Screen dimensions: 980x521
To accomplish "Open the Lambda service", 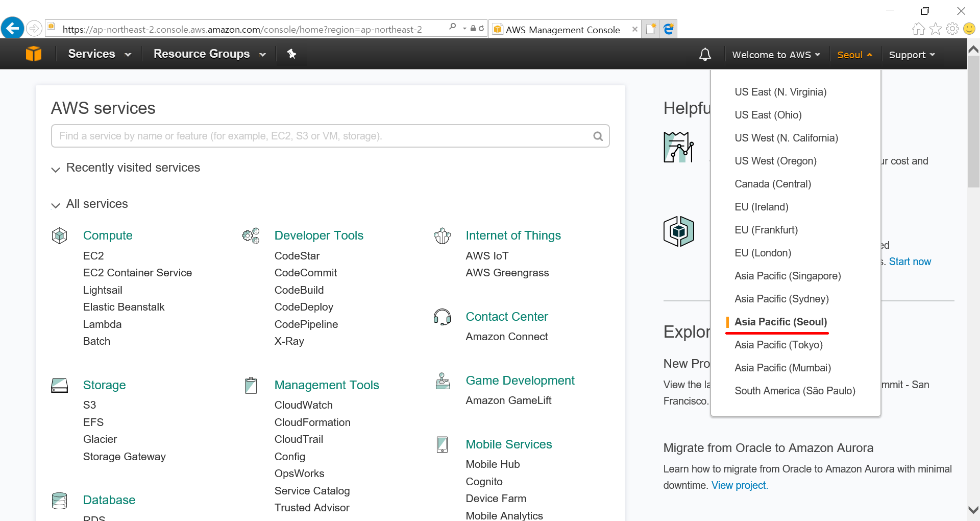I will tap(102, 324).
